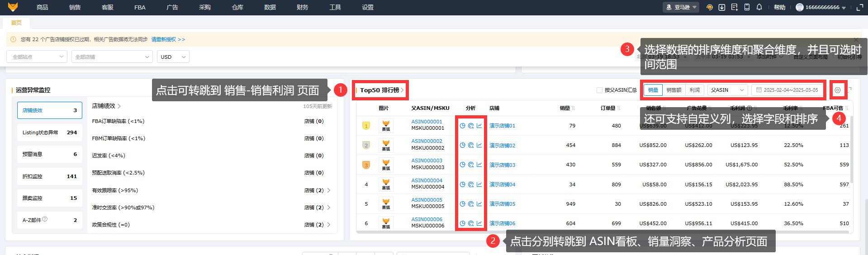Open 演示店铺02 store link
This screenshot has width=868, height=255.
click(502, 146)
